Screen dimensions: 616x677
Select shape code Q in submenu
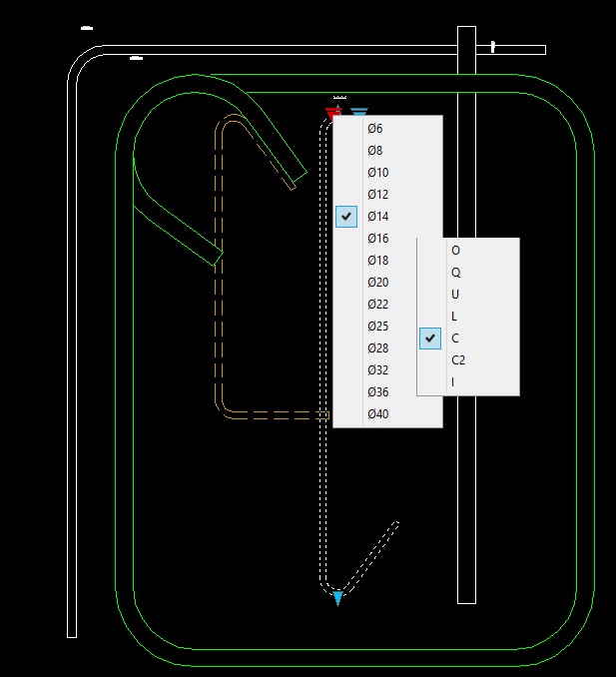(468, 273)
